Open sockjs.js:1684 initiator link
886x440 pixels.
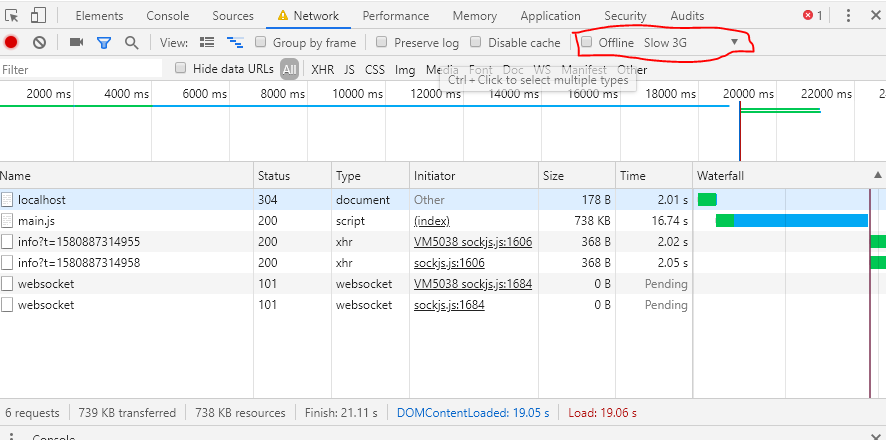pyautogui.click(x=449, y=305)
